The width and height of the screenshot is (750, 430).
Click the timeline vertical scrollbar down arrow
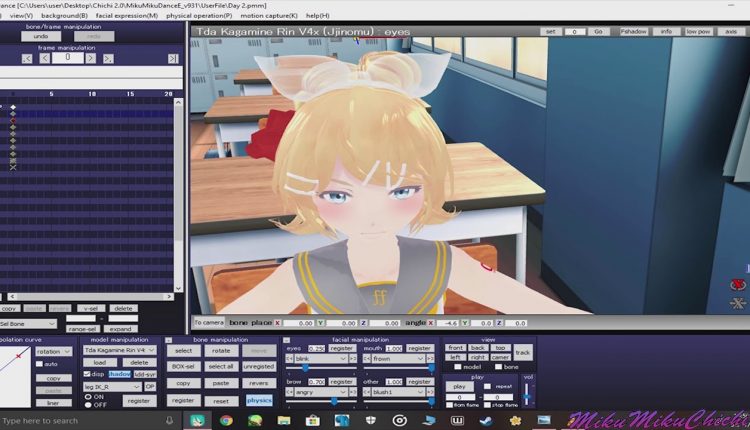pos(178,288)
